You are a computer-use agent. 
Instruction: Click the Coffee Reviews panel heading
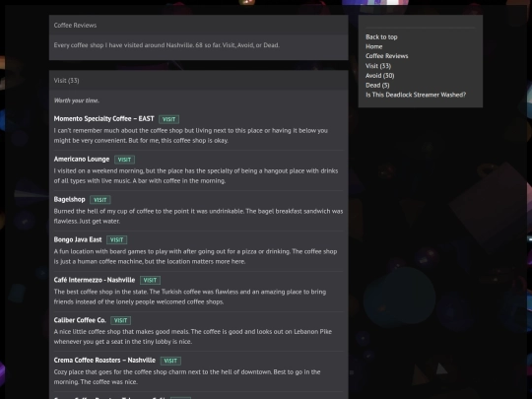[75, 25]
